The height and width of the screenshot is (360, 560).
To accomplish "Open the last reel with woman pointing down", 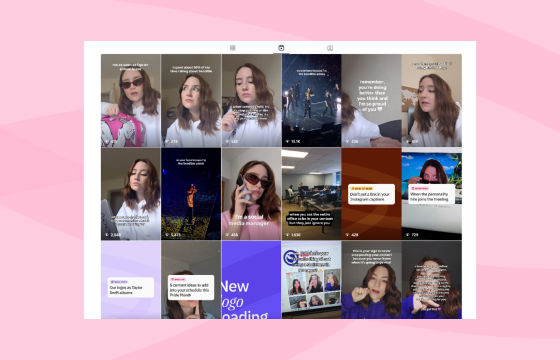I will click(432, 280).
